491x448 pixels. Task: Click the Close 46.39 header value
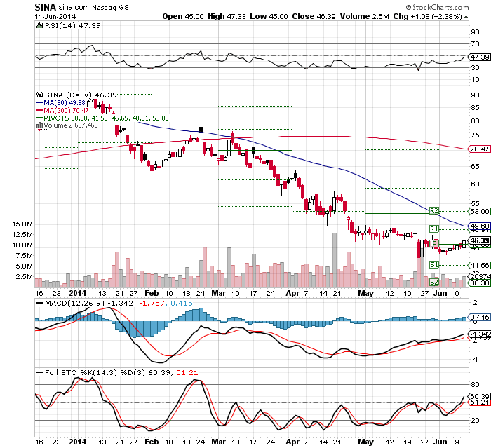(x=314, y=16)
